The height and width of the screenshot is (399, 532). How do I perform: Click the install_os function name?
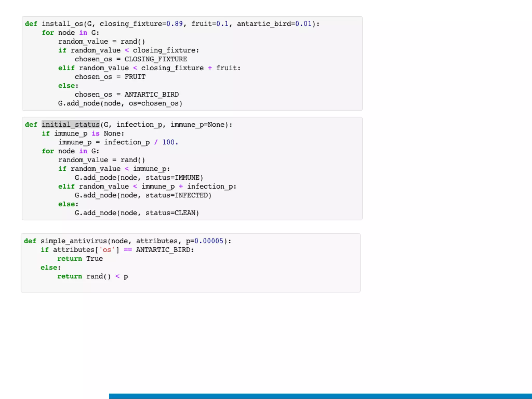tap(62, 24)
